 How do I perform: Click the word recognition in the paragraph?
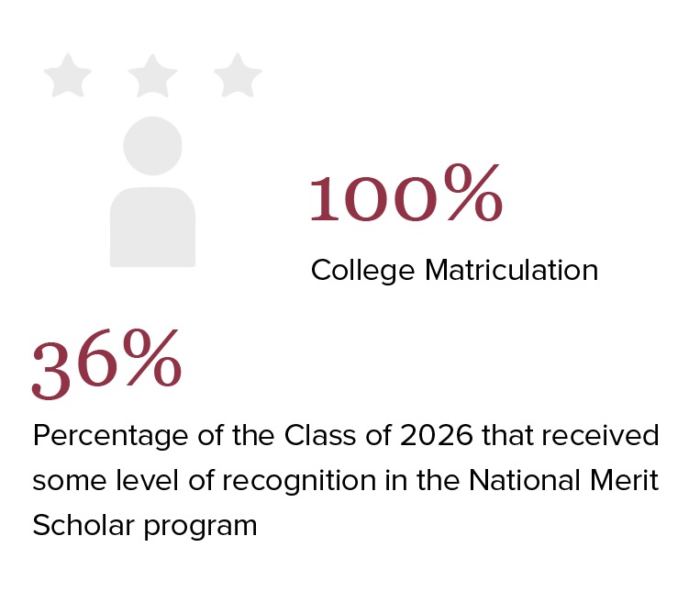point(300,482)
